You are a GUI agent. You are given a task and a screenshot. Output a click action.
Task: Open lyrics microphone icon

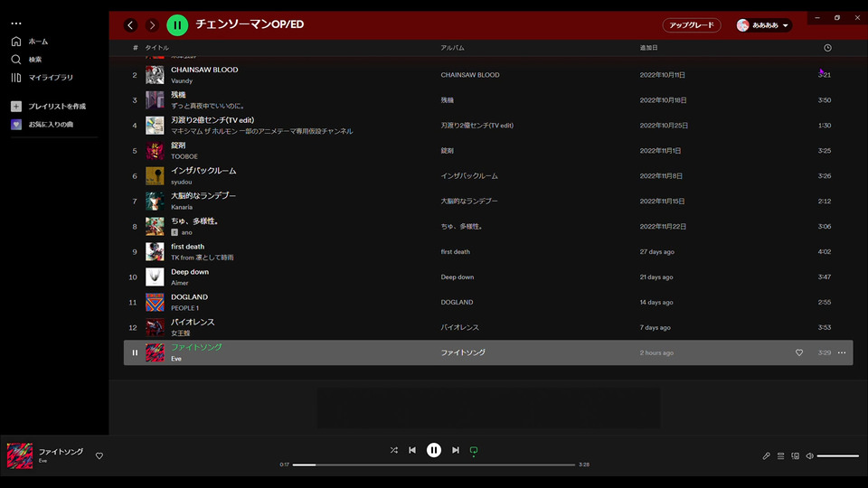point(766,455)
